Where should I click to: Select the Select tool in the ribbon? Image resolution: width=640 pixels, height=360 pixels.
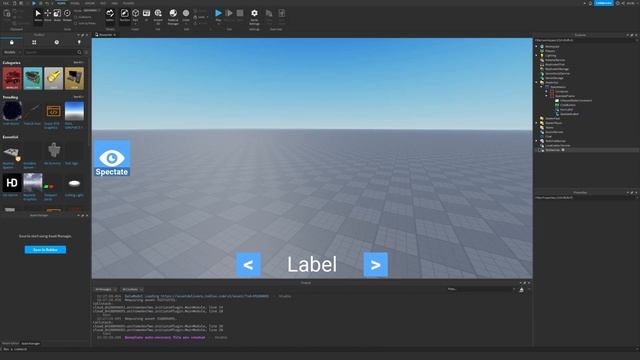[38, 15]
